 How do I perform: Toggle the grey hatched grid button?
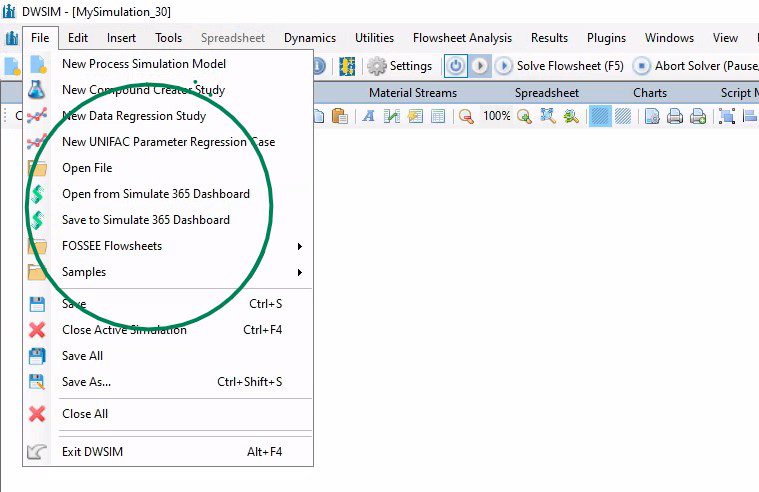[622, 116]
